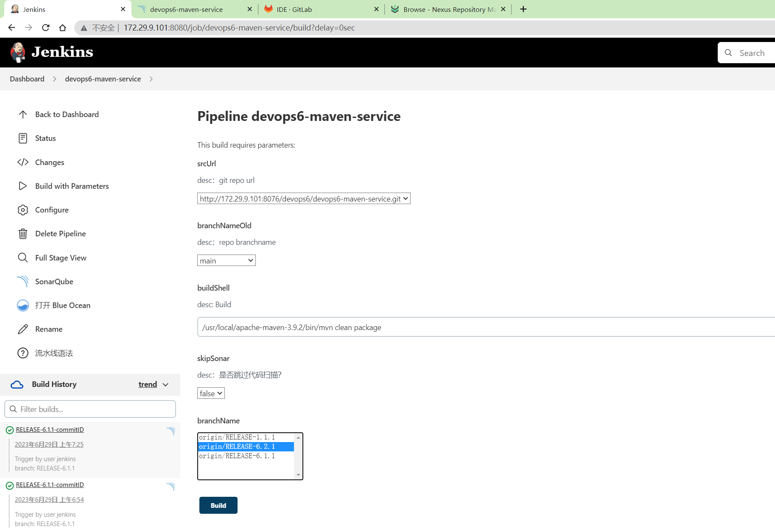Click the Blue Ocean icon
The image size is (775, 532).
point(23,305)
